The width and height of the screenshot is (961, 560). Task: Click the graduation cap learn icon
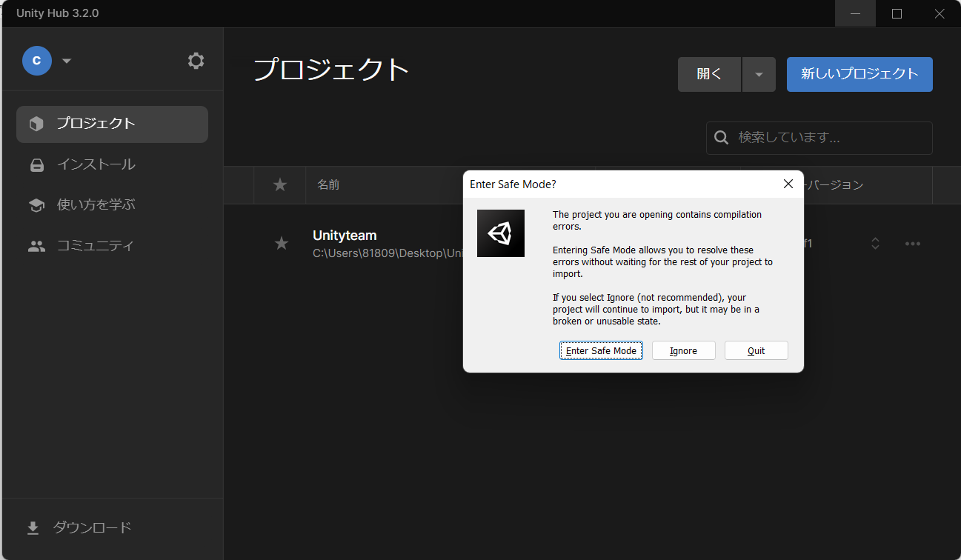point(36,205)
